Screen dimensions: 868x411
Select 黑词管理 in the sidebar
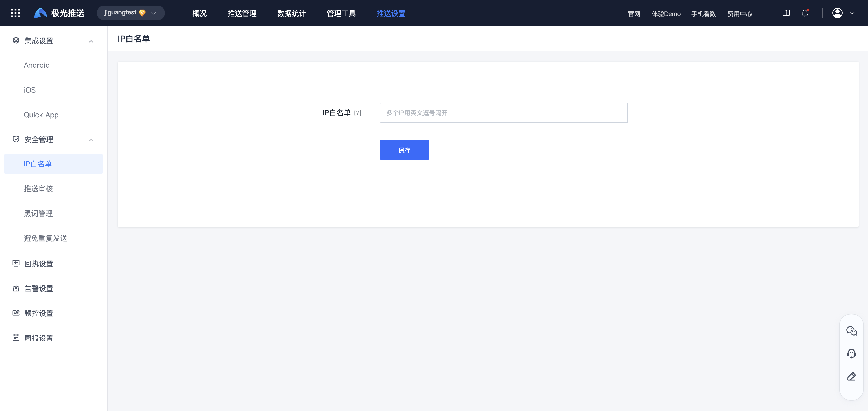38,214
